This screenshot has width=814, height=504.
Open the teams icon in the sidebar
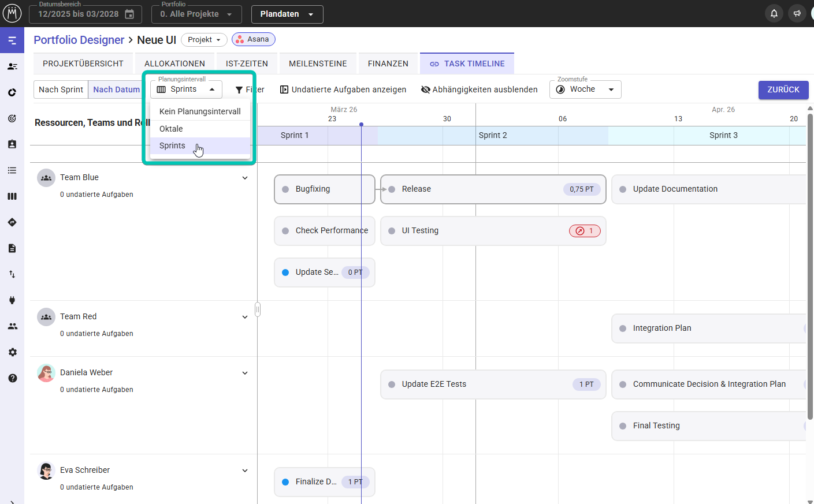(x=12, y=326)
